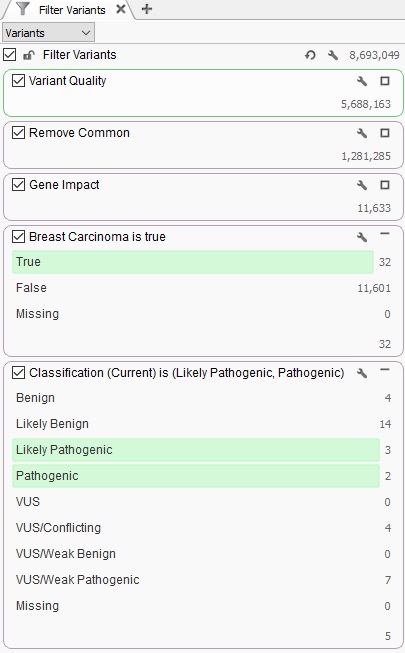Expand the Variant Quality card with square icon

coord(385,81)
